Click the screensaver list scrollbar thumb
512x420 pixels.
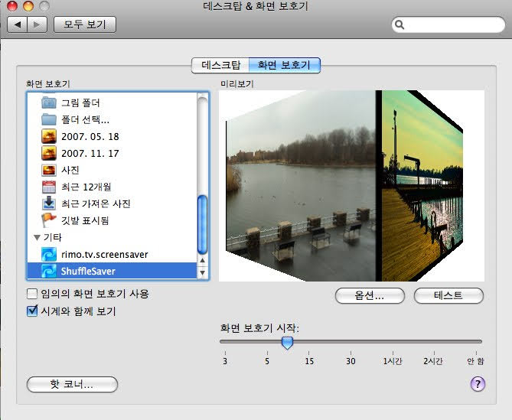(x=203, y=224)
